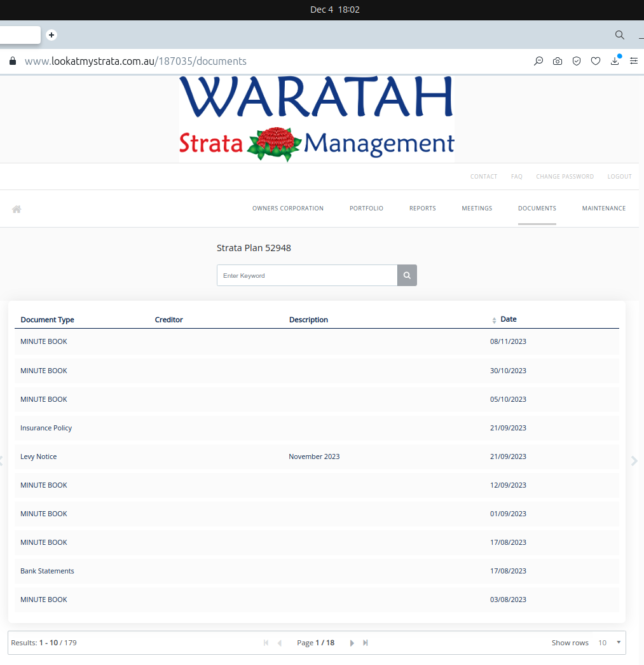Viewport: 644px width, 665px height.
Task: Click the magnifier search button beside keyword field
Action: pos(407,276)
